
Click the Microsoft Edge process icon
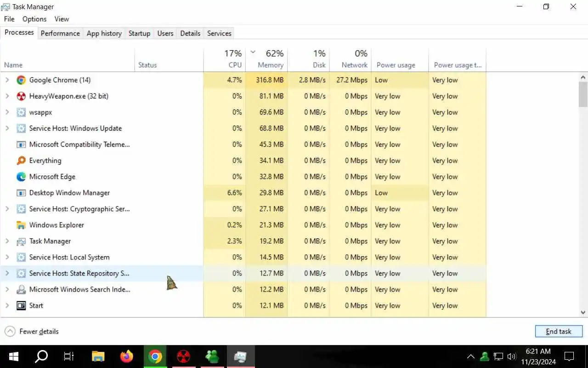(21, 177)
